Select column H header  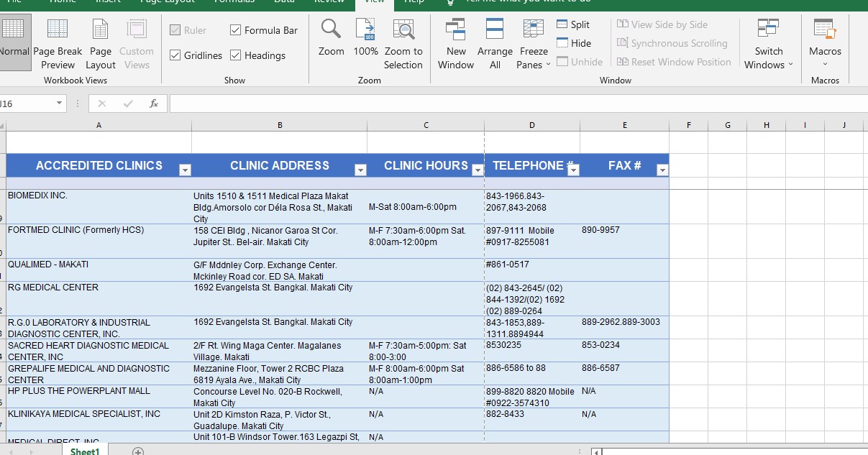coord(766,125)
